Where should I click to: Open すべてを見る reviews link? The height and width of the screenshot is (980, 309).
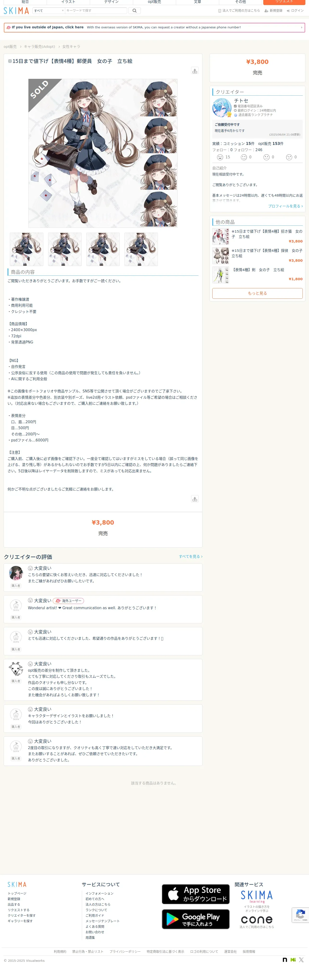191,557
